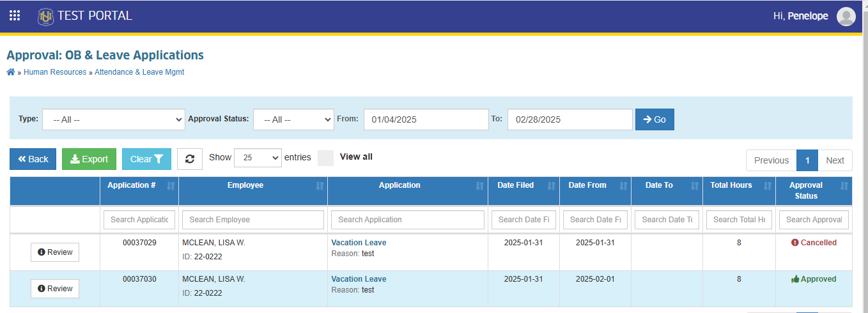Focus the Search Approval Status field
Image resolution: width=868 pixels, height=313 pixels.
[x=814, y=220]
